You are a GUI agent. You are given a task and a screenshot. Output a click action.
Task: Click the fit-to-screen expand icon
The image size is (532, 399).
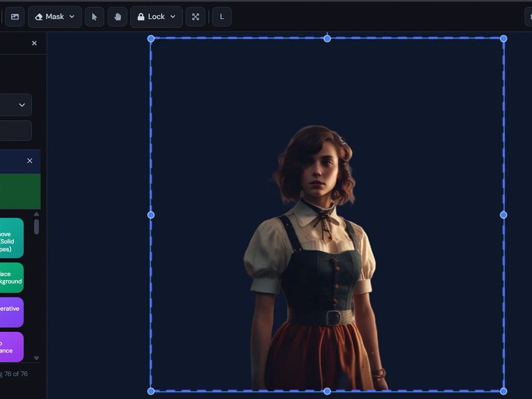(195, 16)
